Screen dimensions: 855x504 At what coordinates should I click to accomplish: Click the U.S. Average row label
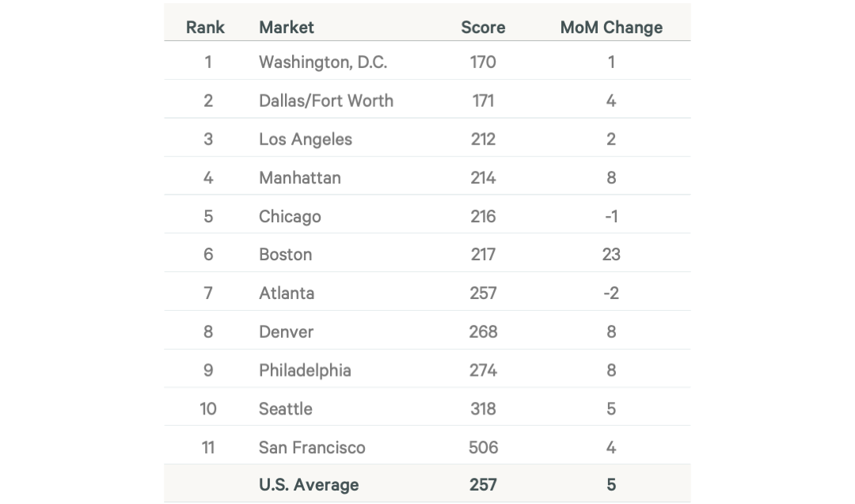pyautogui.click(x=308, y=484)
